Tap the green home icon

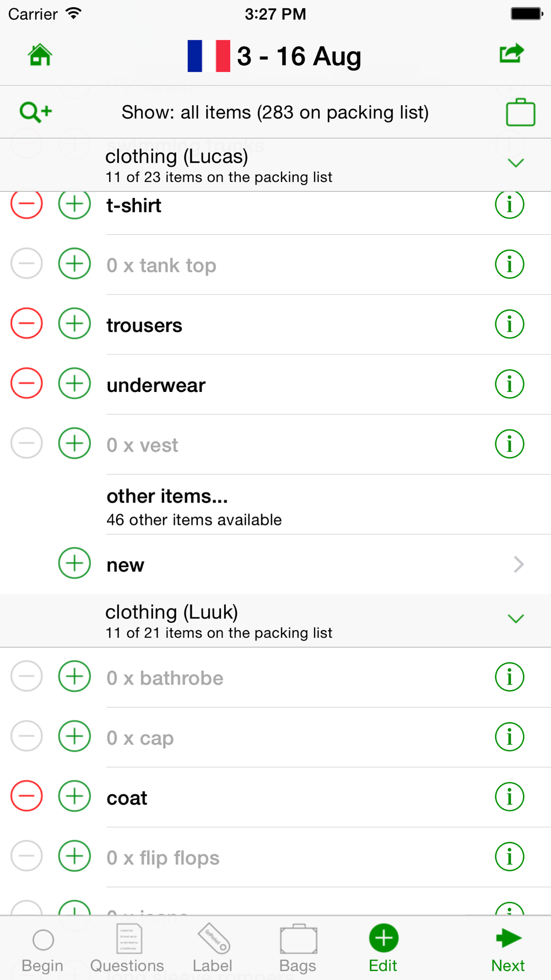[40, 55]
